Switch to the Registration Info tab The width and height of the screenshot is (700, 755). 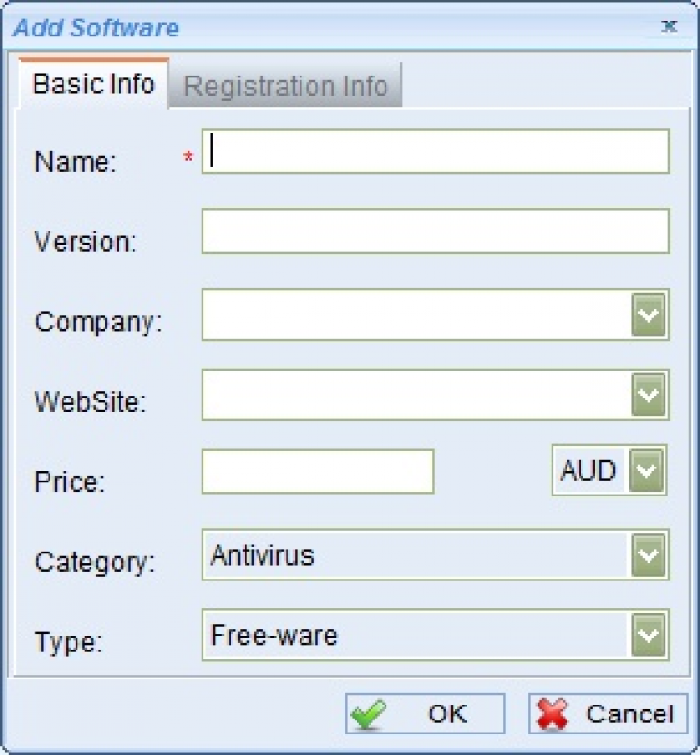(x=285, y=87)
